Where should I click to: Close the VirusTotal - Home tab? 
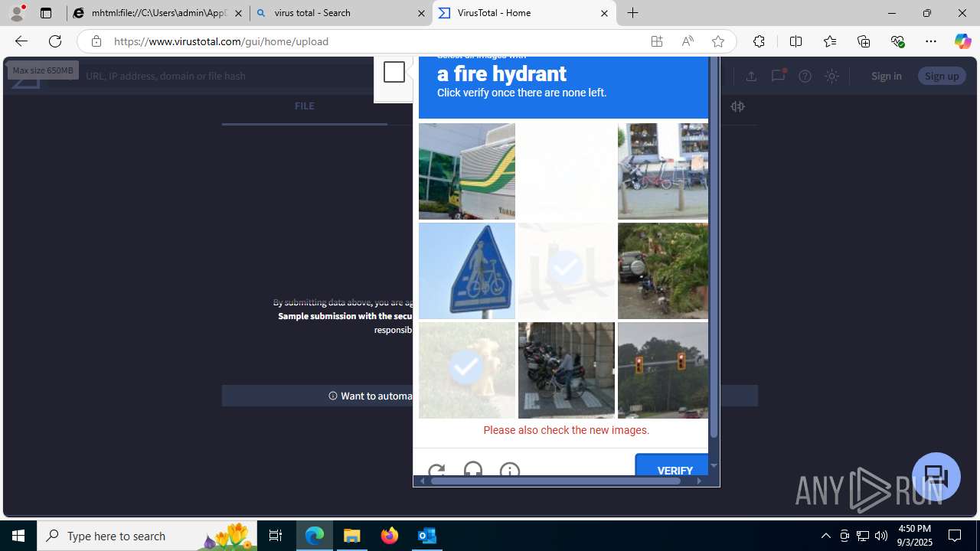[x=604, y=13]
